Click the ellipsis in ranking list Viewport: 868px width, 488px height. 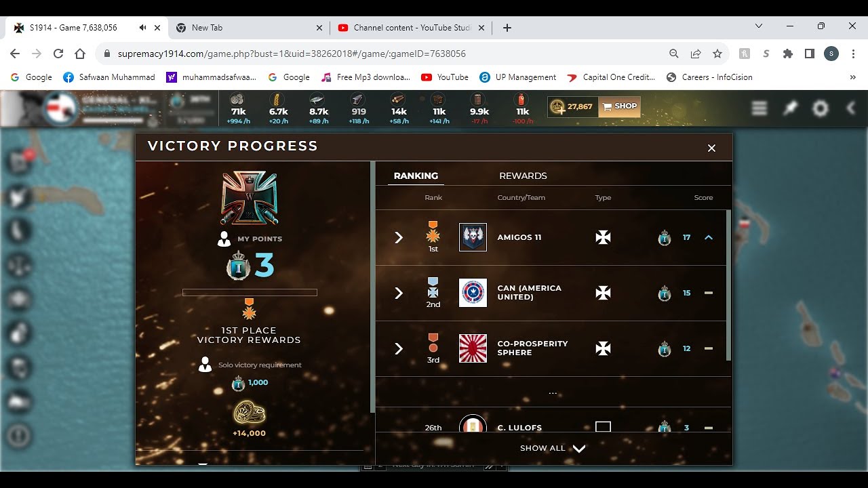[553, 392]
